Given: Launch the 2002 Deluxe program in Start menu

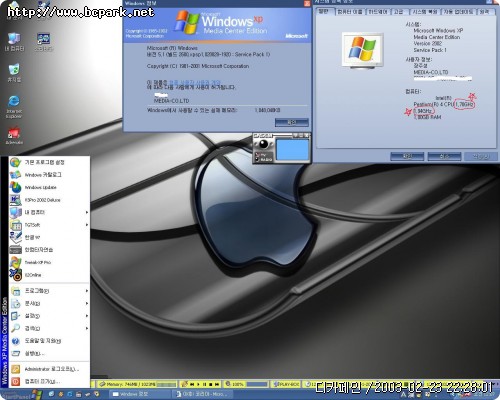Looking at the screenshot, I should click(49, 200).
